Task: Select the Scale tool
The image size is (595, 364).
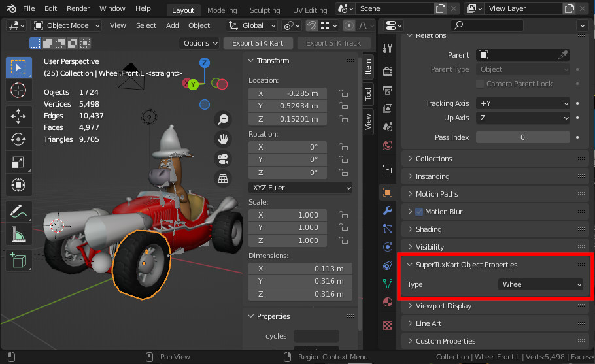Action: pyautogui.click(x=18, y=162)
